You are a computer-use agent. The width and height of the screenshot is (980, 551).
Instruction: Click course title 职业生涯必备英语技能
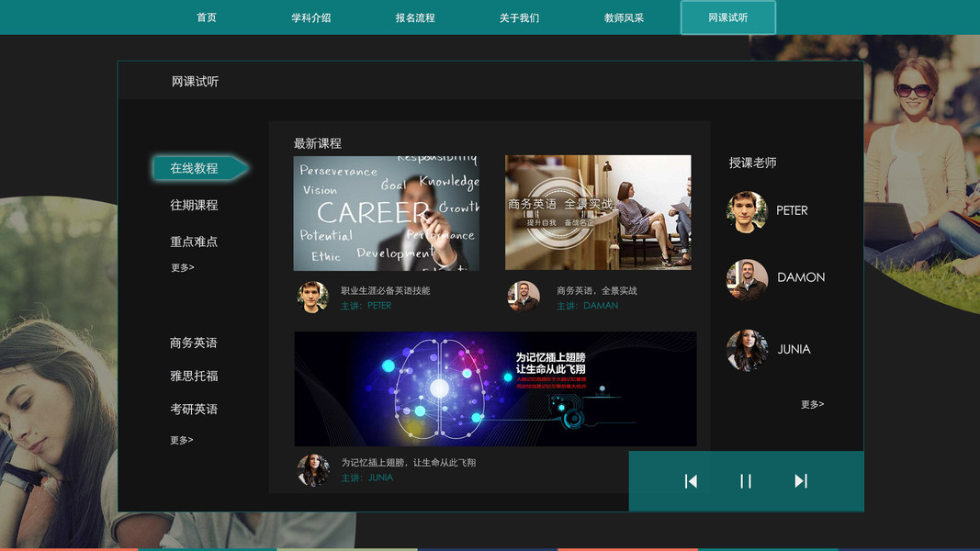tap(385, 290)
